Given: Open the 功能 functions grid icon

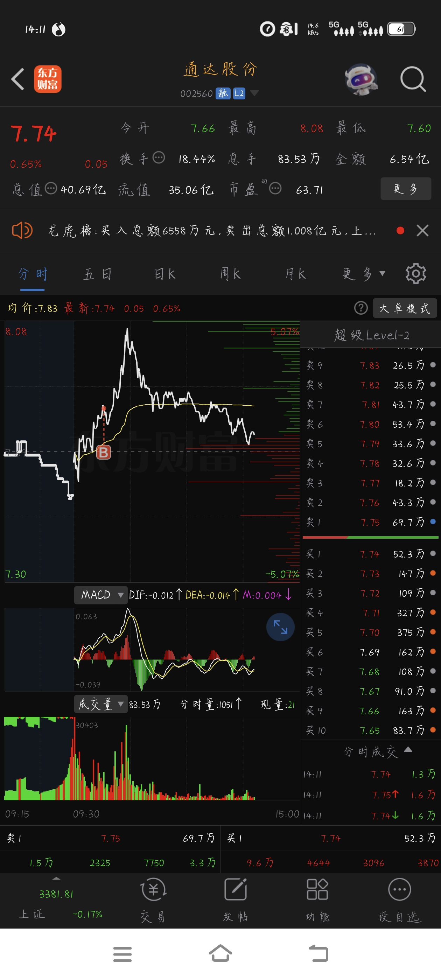Looking at the screenshot, I should tap(318, 901).
